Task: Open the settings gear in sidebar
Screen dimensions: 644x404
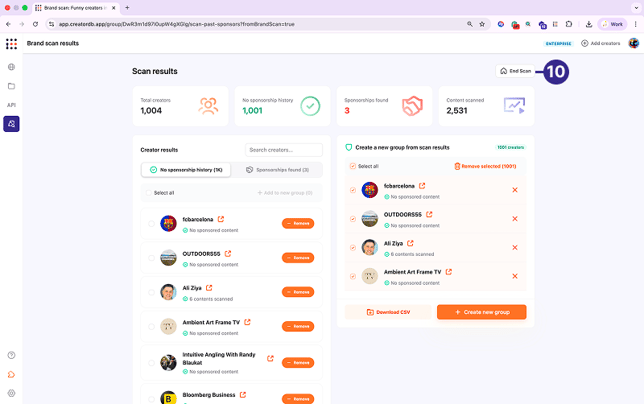Action: coord(11,393)
